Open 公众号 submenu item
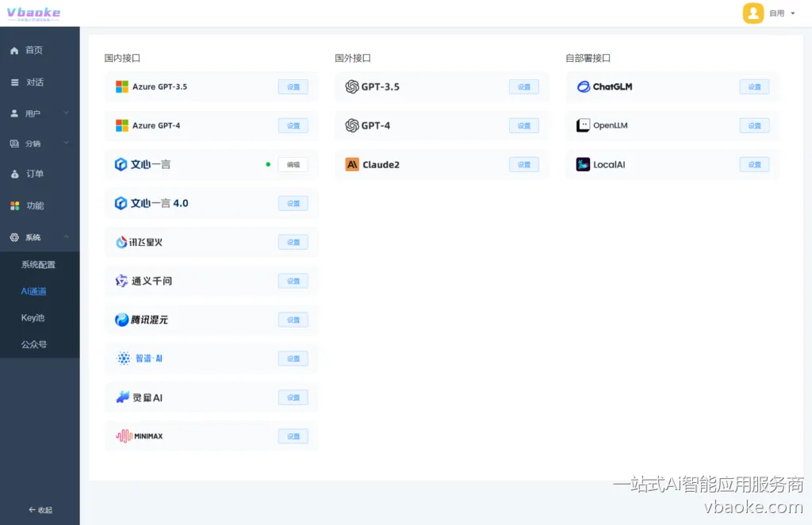Image resolution: width=812 pixels, height=525 pixels. [33, 344]
